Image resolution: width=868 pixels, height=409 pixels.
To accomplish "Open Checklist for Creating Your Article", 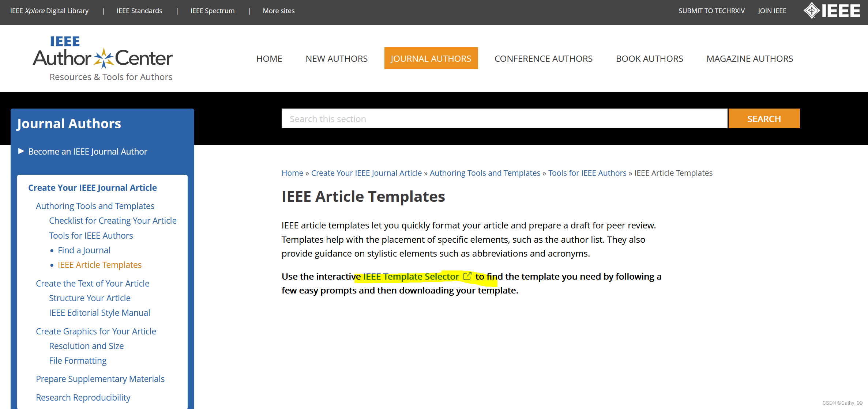I will coord(113,220).
